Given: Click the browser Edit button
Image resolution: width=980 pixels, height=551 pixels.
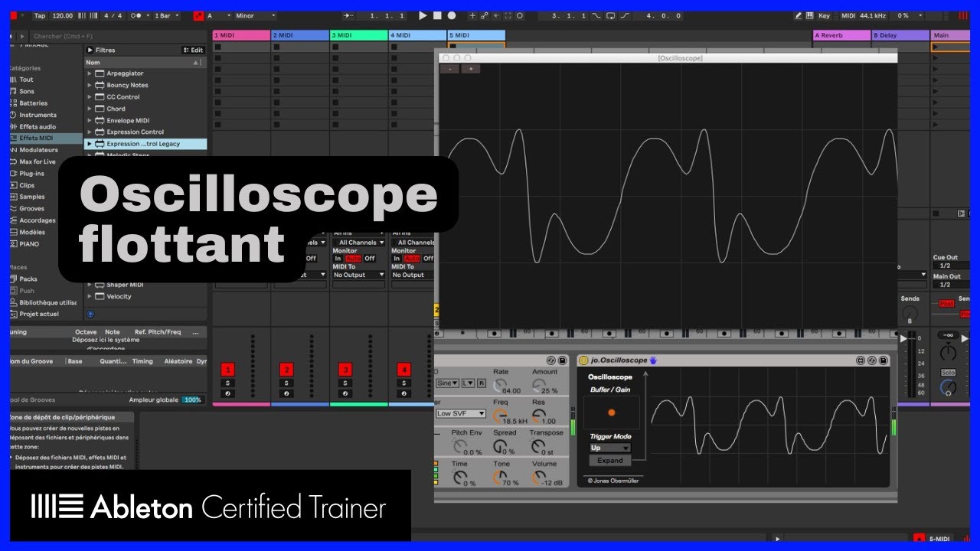Looking at the screenshot, I should [x=194, y=51].
